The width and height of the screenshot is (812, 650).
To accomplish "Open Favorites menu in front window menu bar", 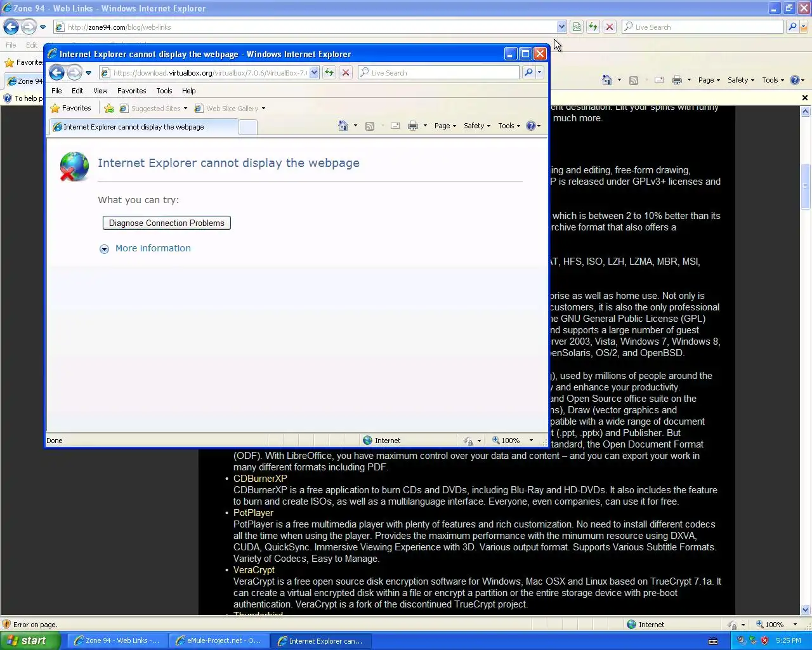I will click(131, 91).
